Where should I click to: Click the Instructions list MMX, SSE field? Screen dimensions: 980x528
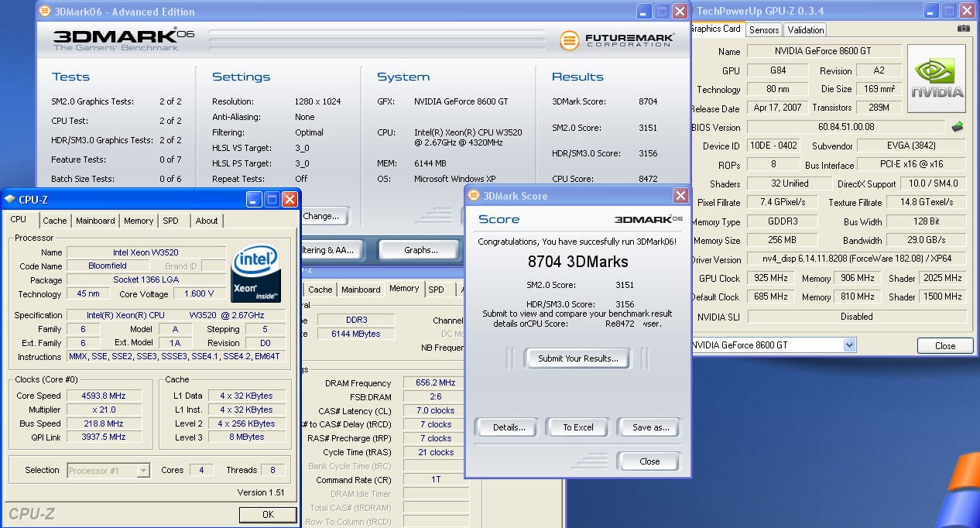pos(175,357)
